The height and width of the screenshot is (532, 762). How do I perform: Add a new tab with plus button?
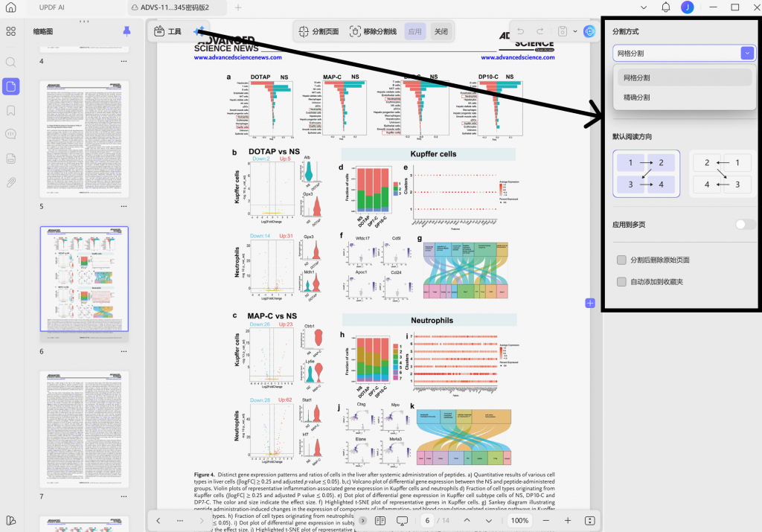[238, 7]
